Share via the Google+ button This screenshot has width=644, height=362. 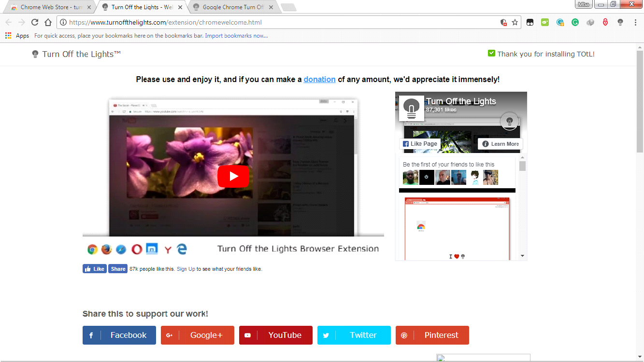(x=198, y=335)
